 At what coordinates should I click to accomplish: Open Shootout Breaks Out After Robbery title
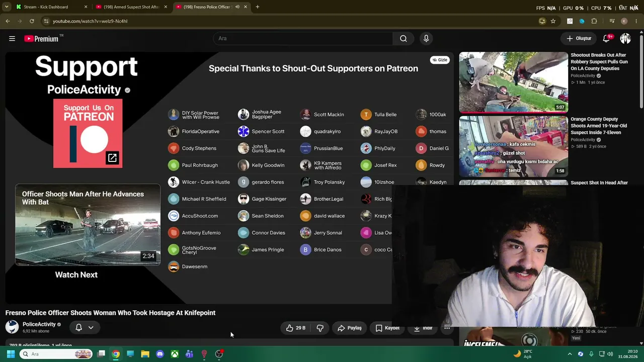(599, 62)
